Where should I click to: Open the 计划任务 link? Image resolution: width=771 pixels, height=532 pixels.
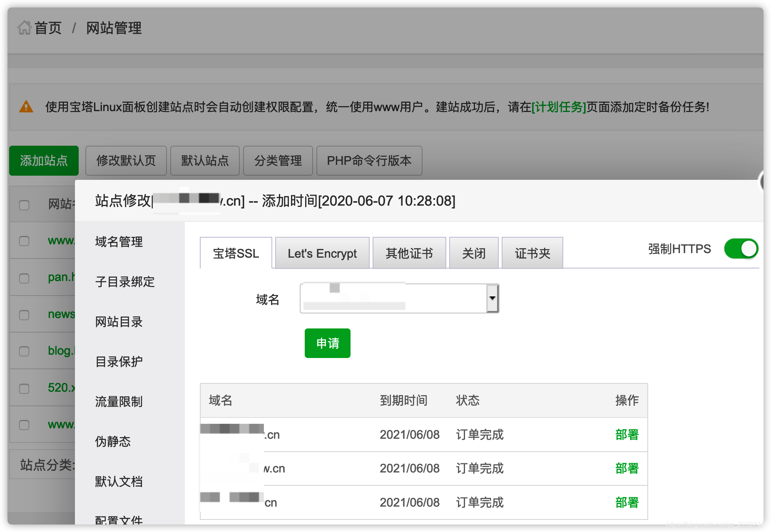coord(559,107)
